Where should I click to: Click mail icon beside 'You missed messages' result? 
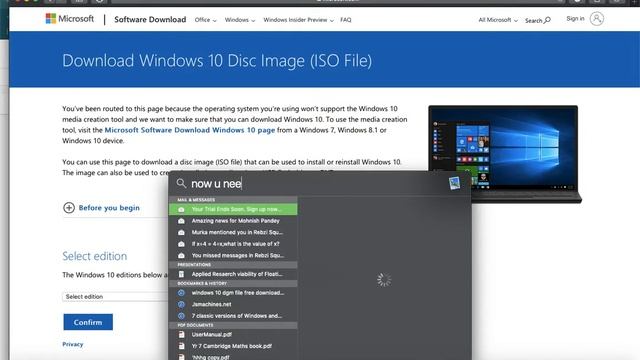point(181,255)
